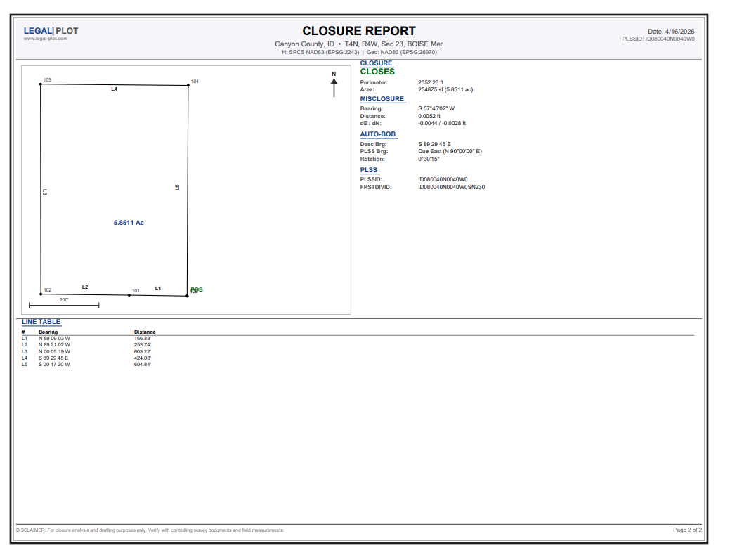Select point 101 on the bottom line
The height and width of the screenshot is (560, 730).
tap(129, 294)
